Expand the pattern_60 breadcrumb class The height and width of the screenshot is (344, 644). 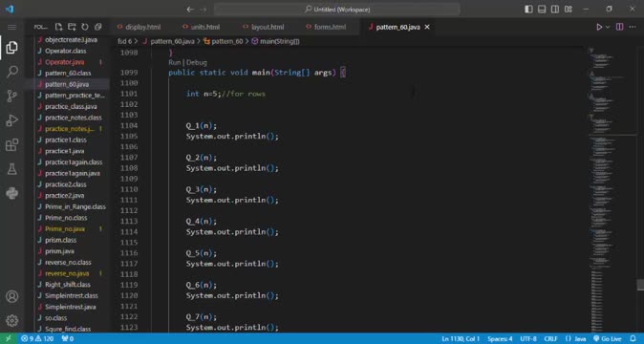(224, 41)
